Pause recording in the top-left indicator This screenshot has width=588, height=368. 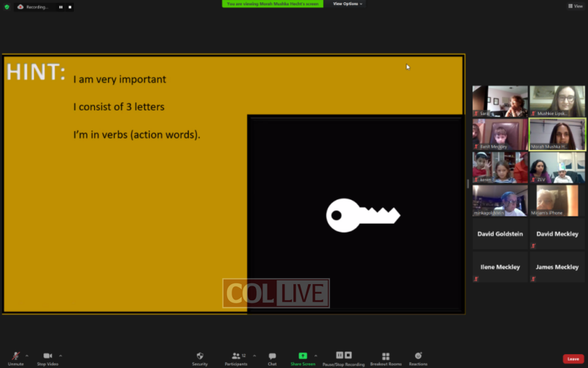(x=61, y=7)
